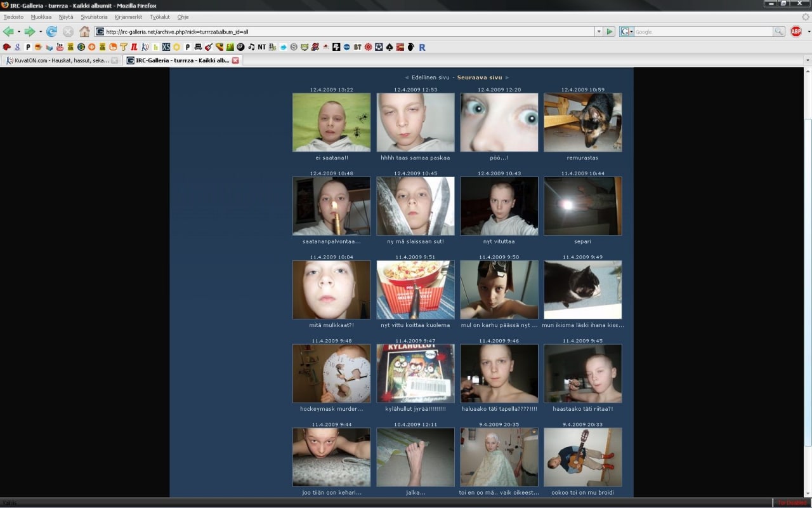This screenshot has height=508, width=812.
Task: Click the green Back arrow button
Action: (8, 31)
